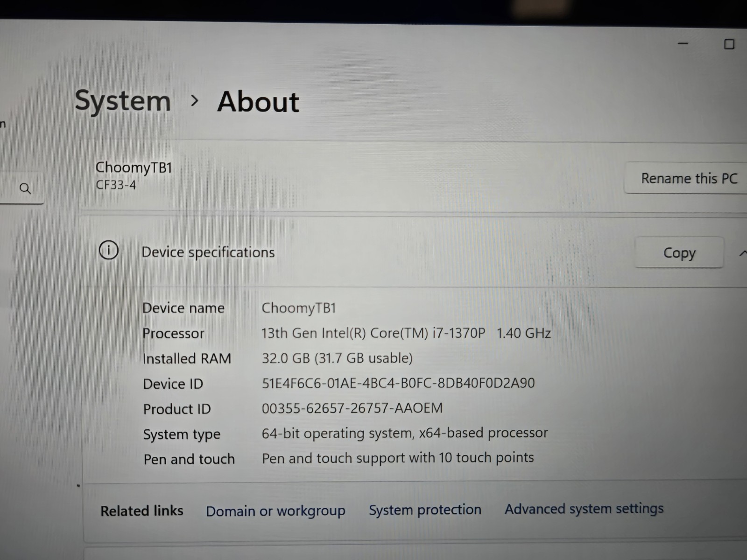Click the Pen and touch label
The height and width of the screenshot is (560, 747).
[x=189, y=459]
